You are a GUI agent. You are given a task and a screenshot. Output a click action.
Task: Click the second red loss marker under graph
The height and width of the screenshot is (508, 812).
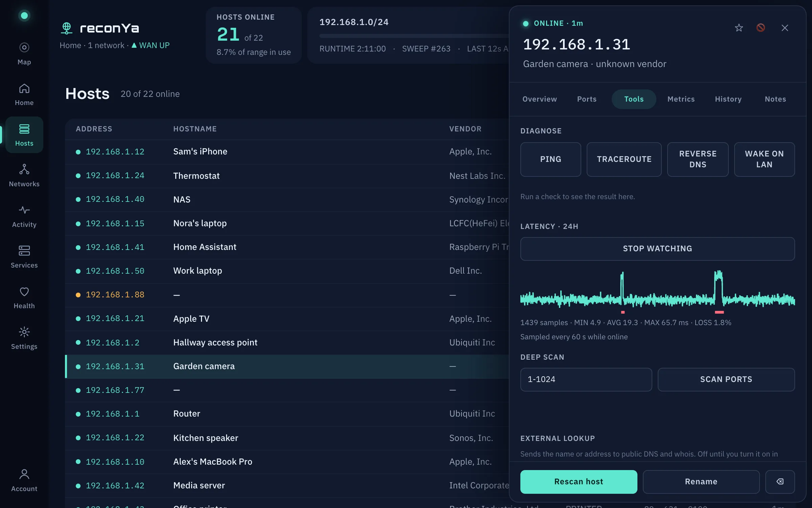[719, 312]
